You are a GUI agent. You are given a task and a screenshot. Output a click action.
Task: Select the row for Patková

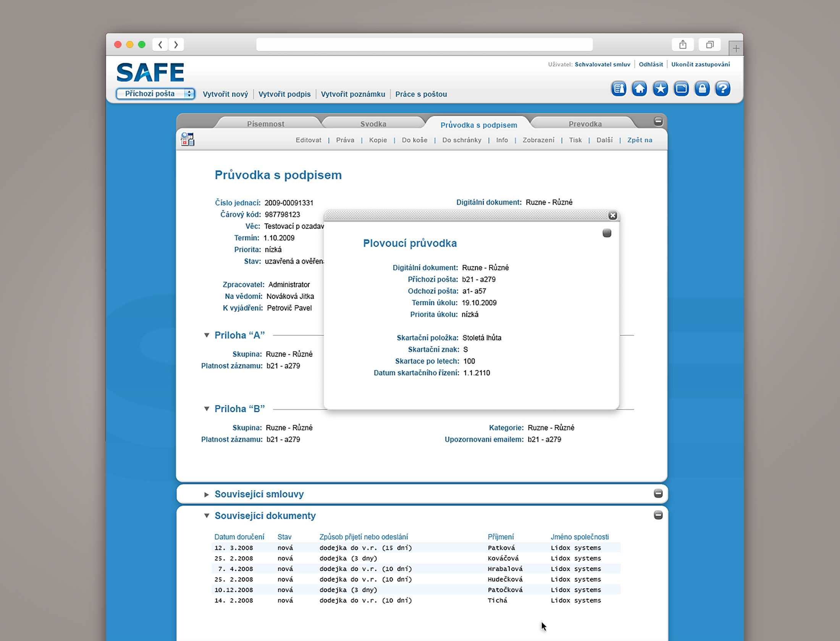(x=416, y=548)
